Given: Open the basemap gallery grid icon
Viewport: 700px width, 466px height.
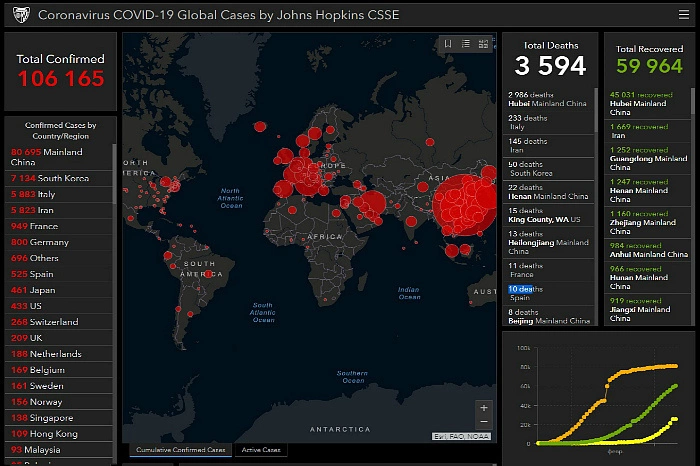Looking at the screenshot, I should (484, 44).
